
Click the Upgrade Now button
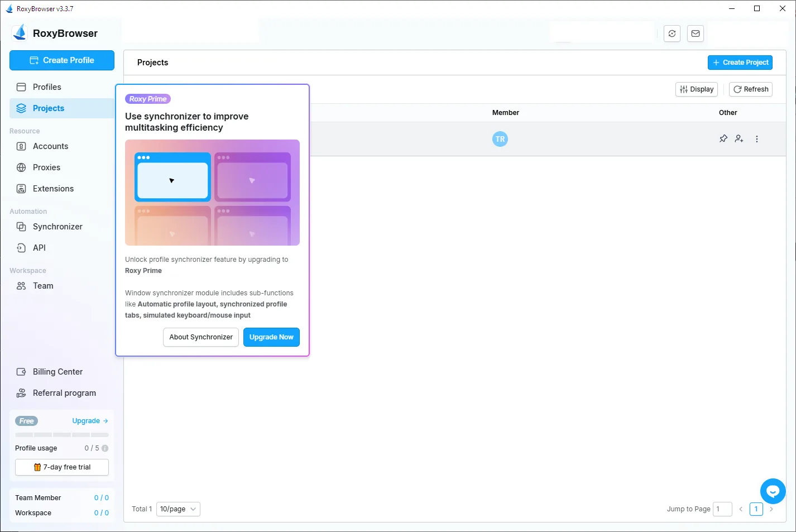coord(271,337)
